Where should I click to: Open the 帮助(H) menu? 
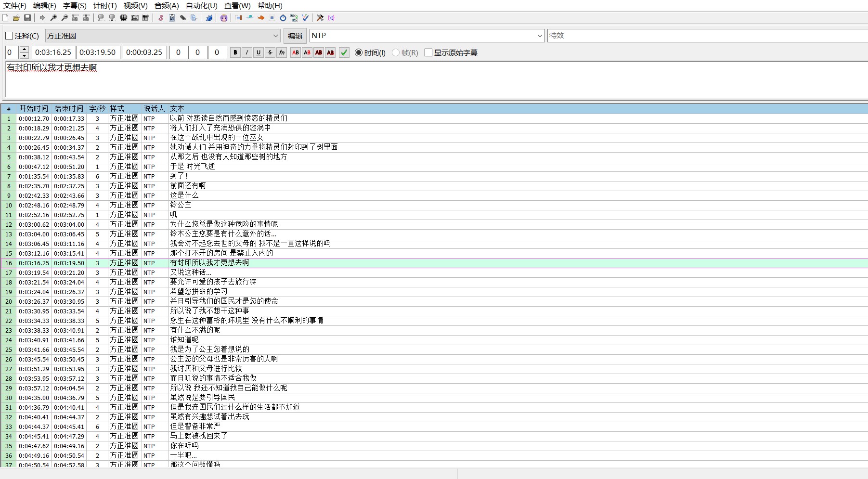270,6
